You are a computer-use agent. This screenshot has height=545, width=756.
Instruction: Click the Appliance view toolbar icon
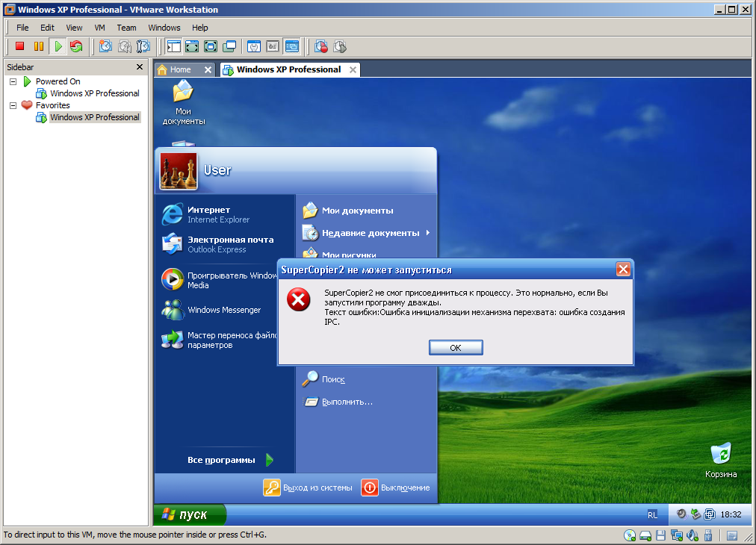[273, 46]
